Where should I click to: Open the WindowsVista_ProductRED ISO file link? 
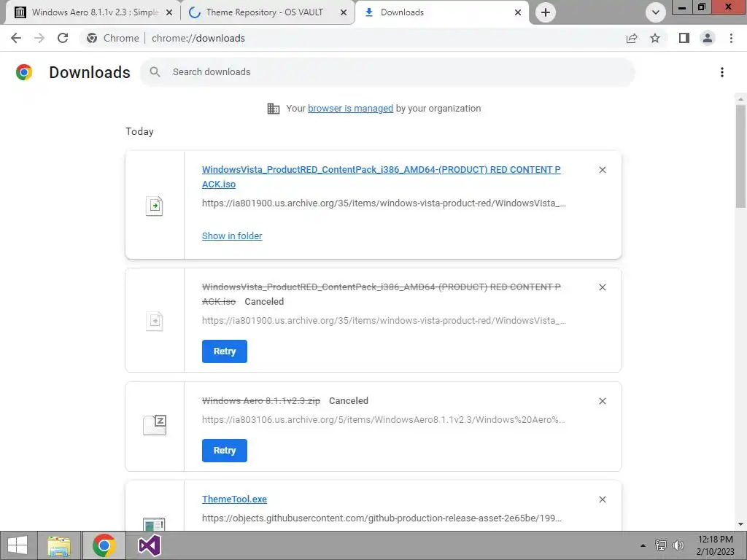pos(381,176)
